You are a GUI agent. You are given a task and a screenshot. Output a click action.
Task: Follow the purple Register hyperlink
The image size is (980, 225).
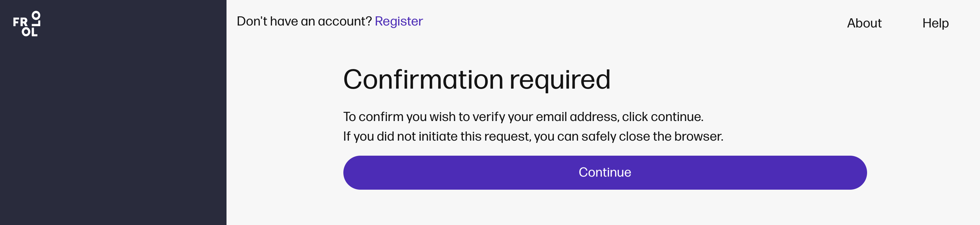click(398, 21)
